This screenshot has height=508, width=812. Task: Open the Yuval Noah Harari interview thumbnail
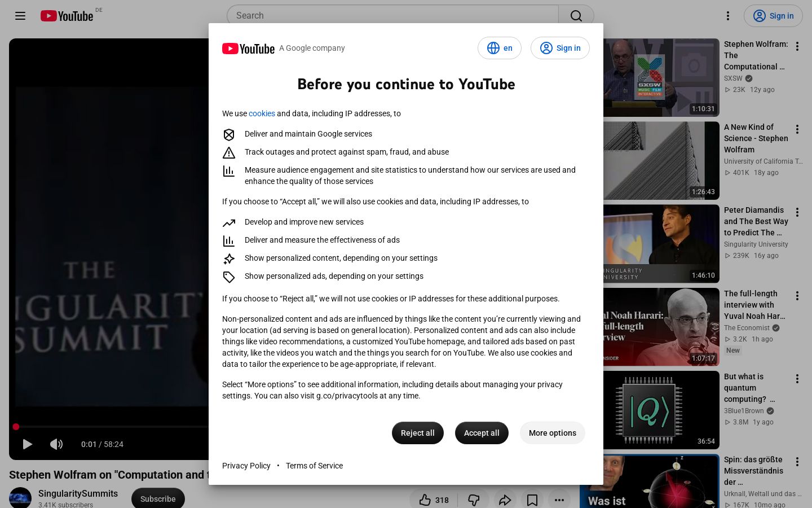(x=661, y=327)
